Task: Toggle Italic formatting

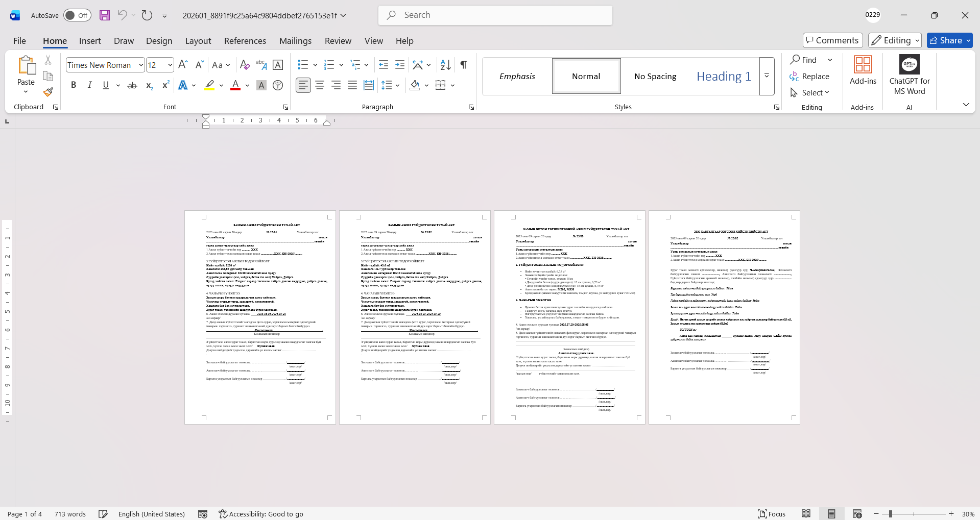Action: (90, 85)
